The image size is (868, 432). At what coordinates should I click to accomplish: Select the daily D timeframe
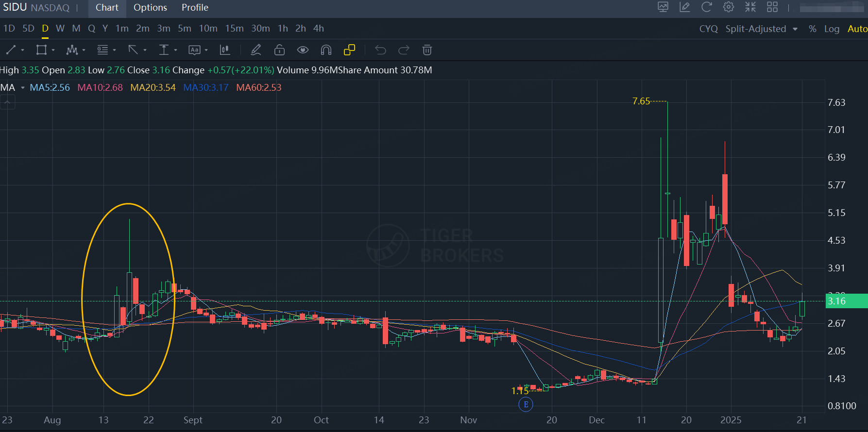pos(45,29)
